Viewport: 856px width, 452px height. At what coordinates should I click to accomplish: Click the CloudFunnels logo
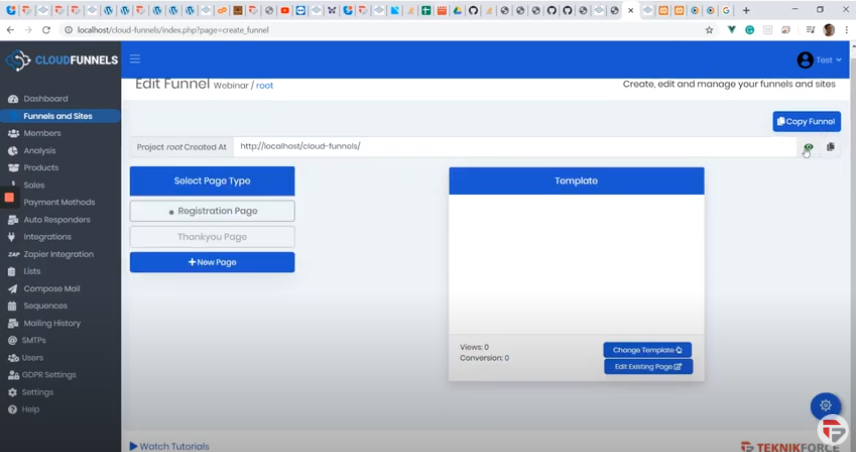coord(62,60)
